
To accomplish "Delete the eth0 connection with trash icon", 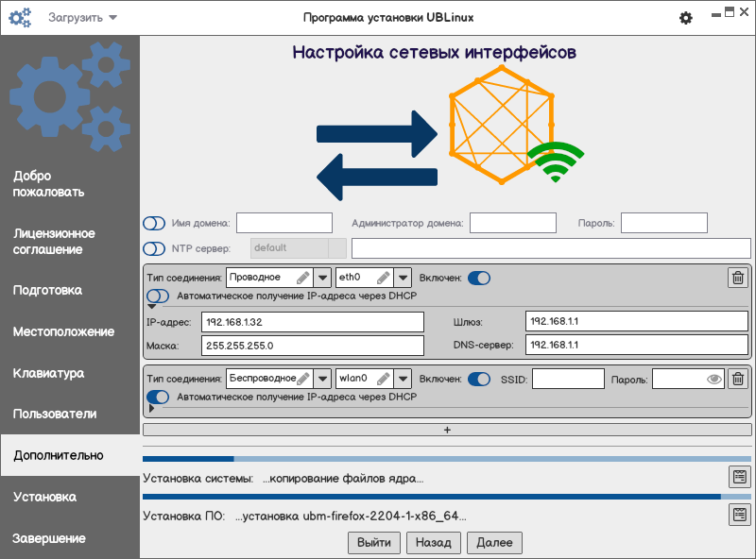I will 738,278.
